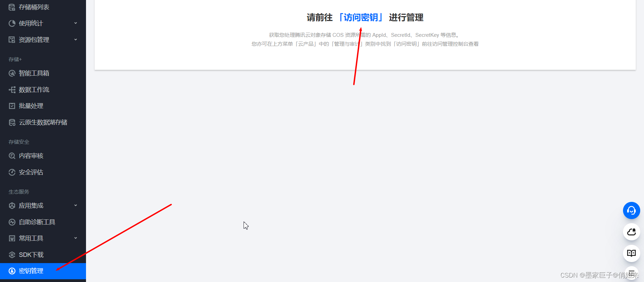
Task: Click the 存储安全 section label
Action: click(19, 142)
